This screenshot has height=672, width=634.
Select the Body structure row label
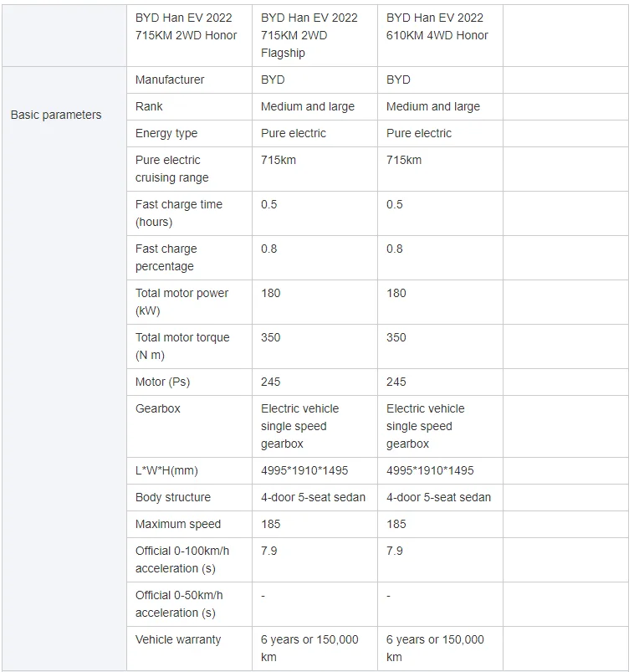pos(173,497)
